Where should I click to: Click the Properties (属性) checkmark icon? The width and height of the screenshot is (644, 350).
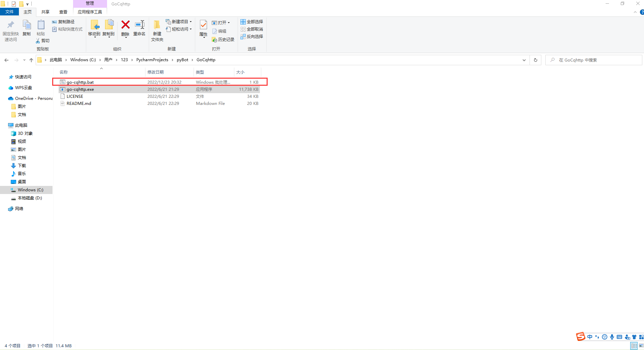pos(203,25)
